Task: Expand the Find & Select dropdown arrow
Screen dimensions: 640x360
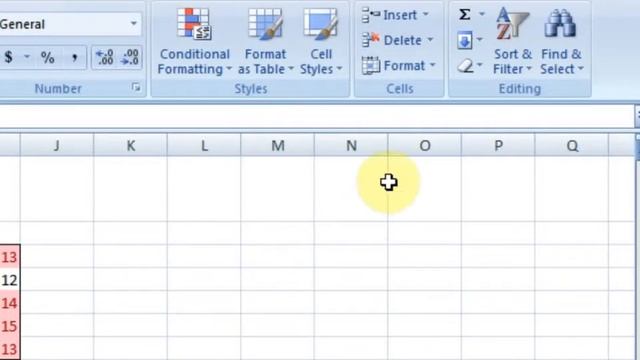Action: pyautogui.click(x=581, y=69)
